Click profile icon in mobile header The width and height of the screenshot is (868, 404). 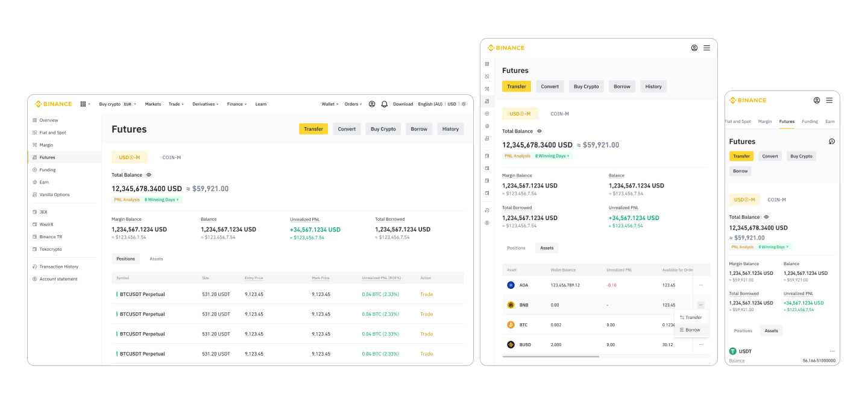pos(817,100)
